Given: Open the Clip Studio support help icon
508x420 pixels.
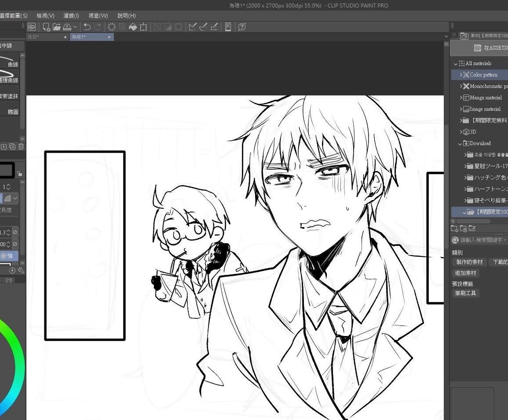Looking at the screenshot, I should tap(242, 27).
